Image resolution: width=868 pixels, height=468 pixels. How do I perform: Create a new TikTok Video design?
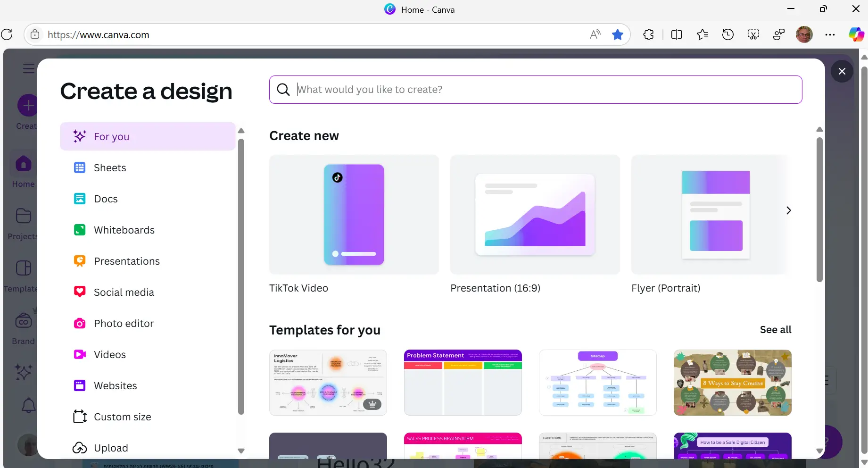[x=354, y=215]
